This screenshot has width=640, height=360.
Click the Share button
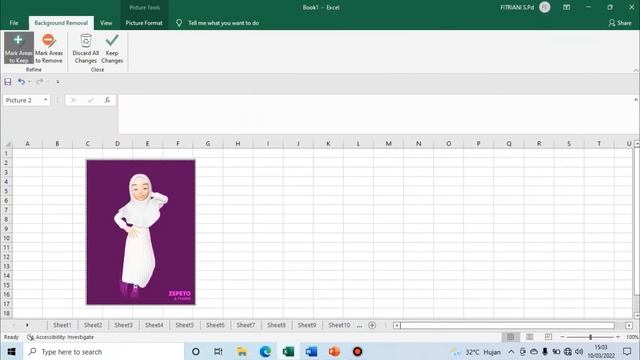[620, 23]
